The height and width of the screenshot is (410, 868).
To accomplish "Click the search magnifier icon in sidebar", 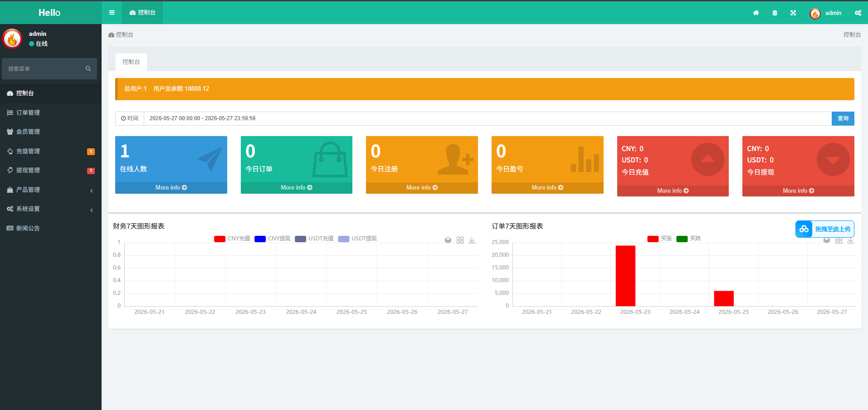I will point(88,68).
